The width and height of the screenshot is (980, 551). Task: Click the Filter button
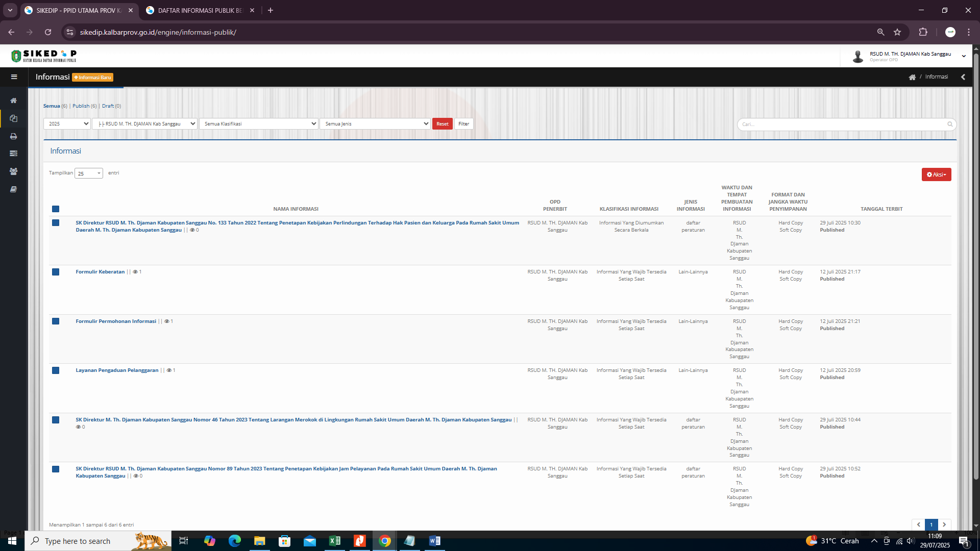tap(463, 124)
